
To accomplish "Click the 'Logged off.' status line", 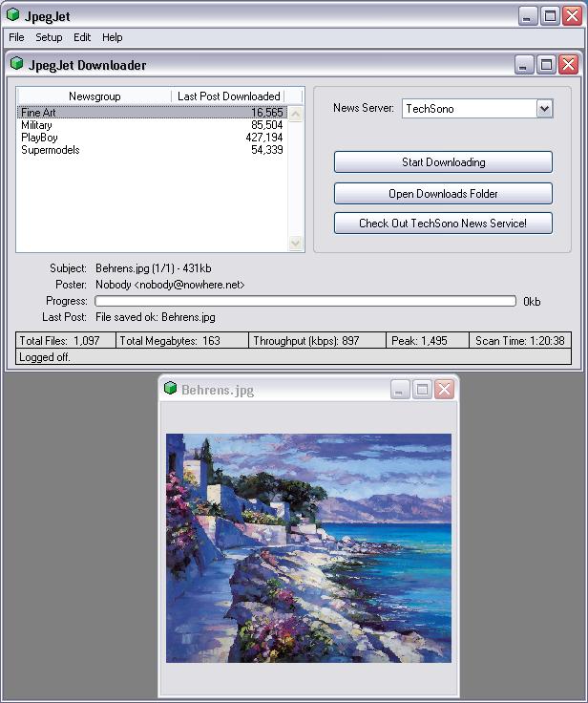I will pos(294,357).
